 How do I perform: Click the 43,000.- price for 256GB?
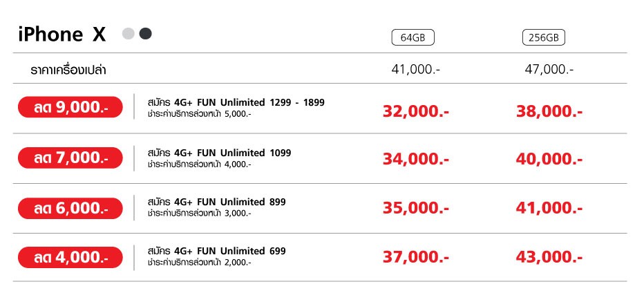tap(549, 258)
